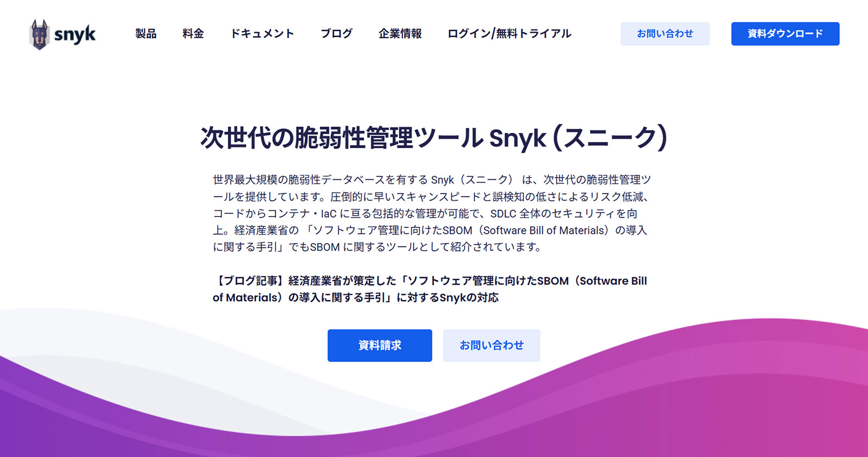Screen dimensions: 868x457
Task: Click the snyk wordmark in the header
Action: (75, 35)
